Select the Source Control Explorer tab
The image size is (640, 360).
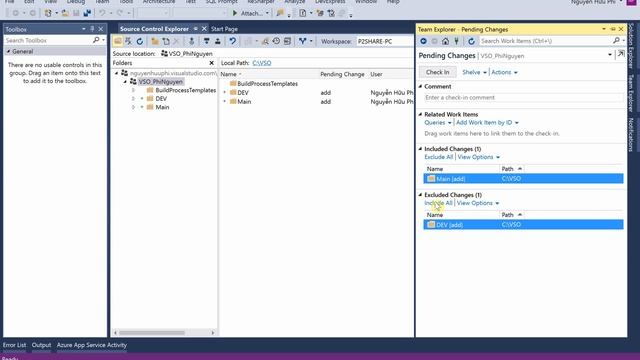click(154, 29)
